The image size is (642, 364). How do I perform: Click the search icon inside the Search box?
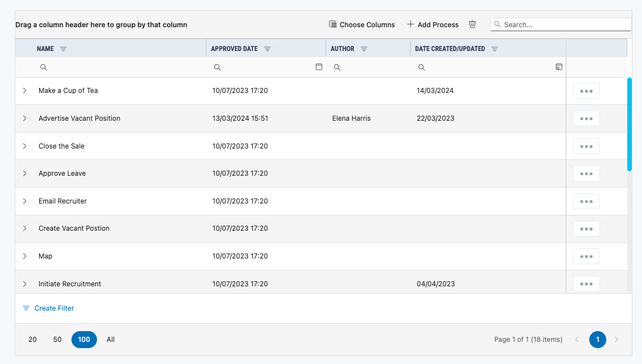(497, 24)
